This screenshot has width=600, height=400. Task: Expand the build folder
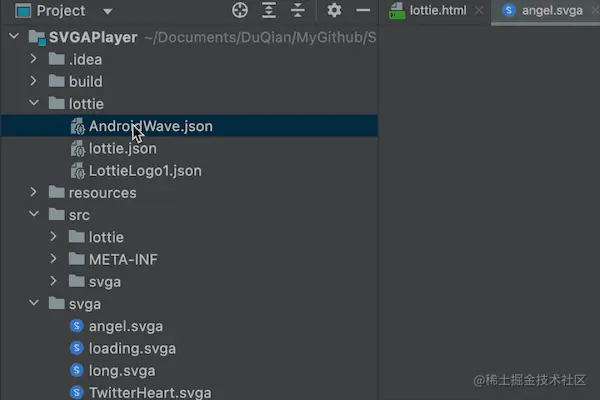34,82
